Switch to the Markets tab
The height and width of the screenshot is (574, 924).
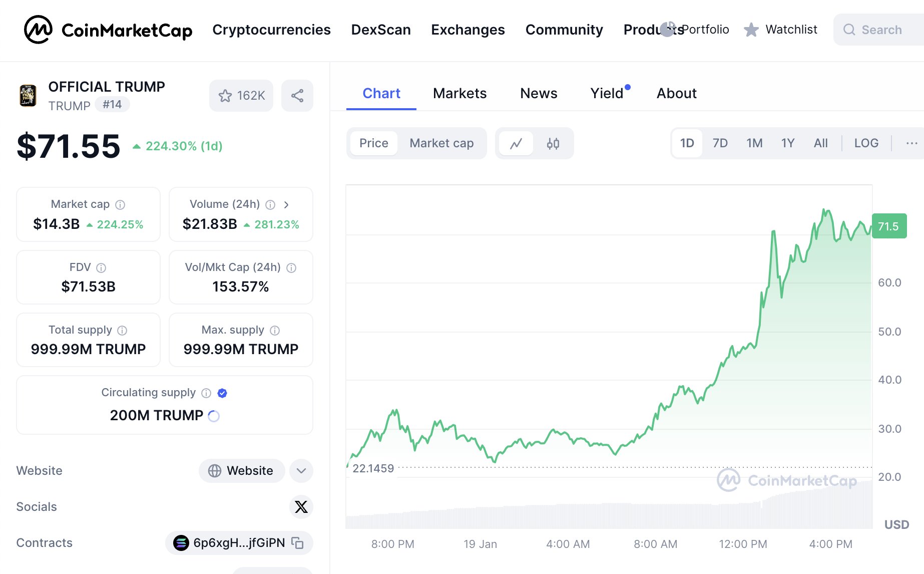coord(459,94)
